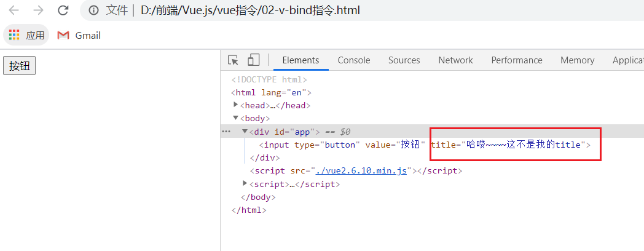This screenshot has height=251, width=644.
Task: Expand the head element node
Action: coord(236,105)
